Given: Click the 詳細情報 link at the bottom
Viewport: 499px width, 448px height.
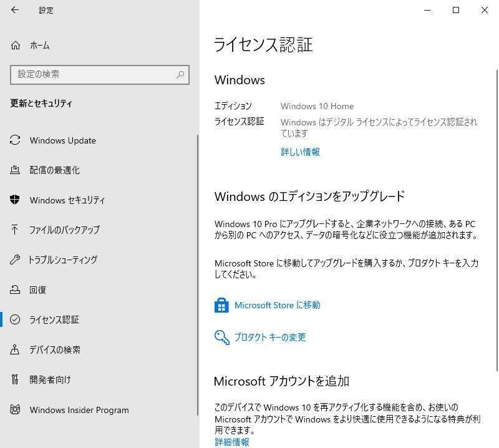Looking at the screenshot, I should pyautogui.click(x=232, y=442).
